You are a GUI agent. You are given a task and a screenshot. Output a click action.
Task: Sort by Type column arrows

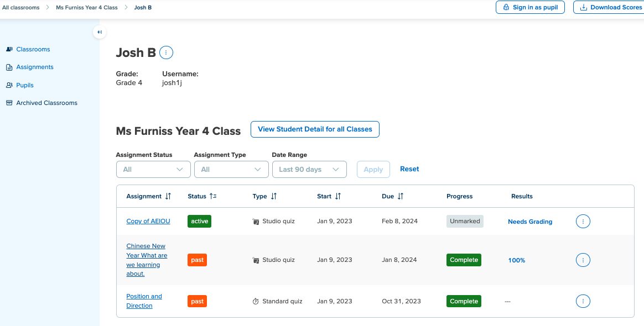273,196
